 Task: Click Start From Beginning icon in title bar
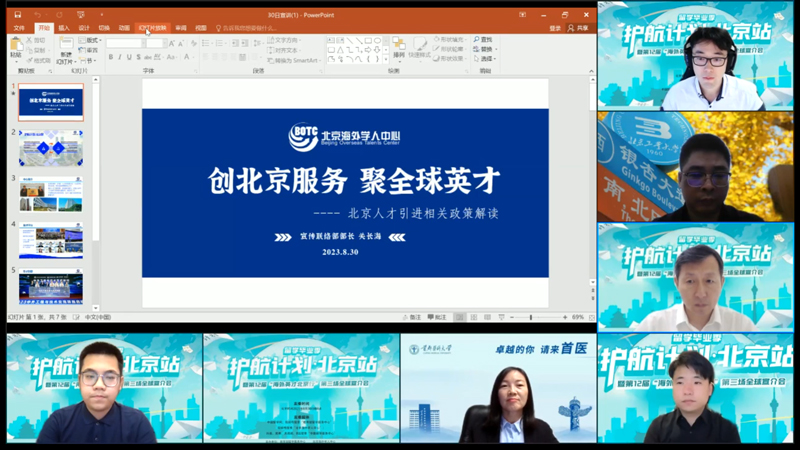(79, 15)
